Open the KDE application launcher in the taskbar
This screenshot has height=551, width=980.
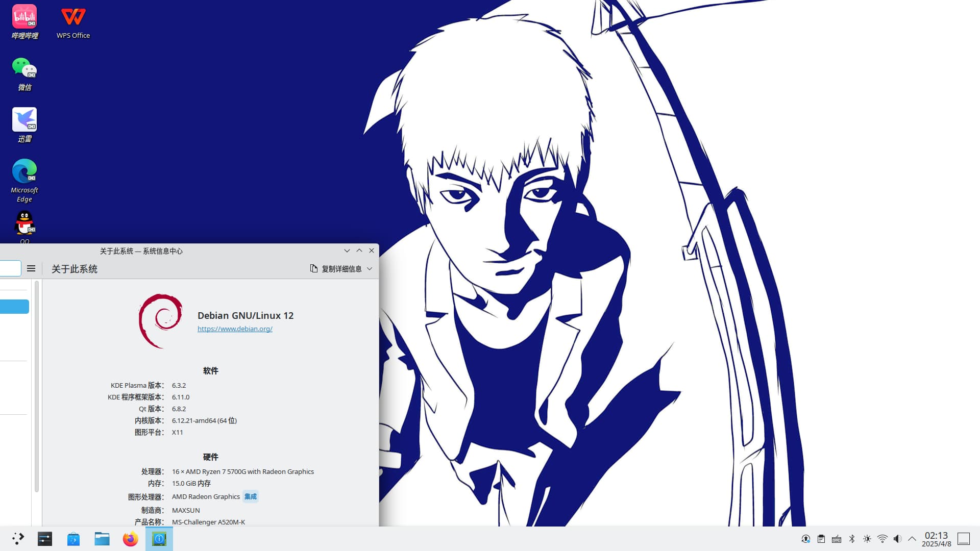[x=18, y=539]
